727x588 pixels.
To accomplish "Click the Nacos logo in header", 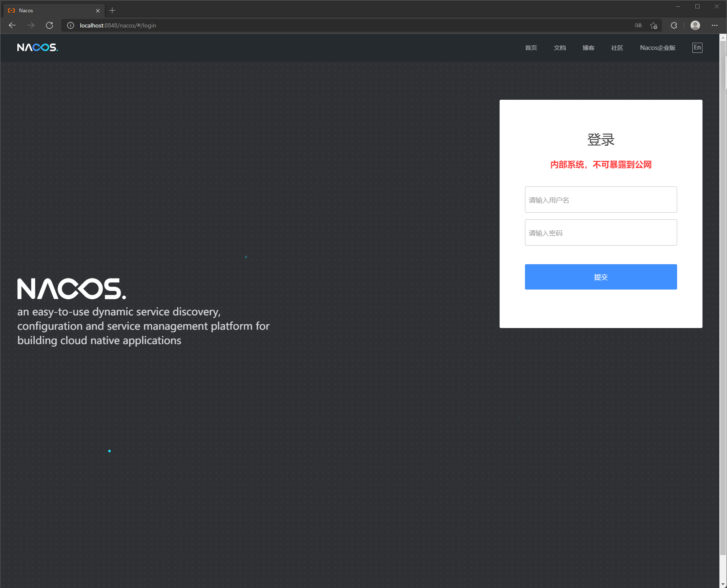I will pyautogui.click(x=38, y=47).
